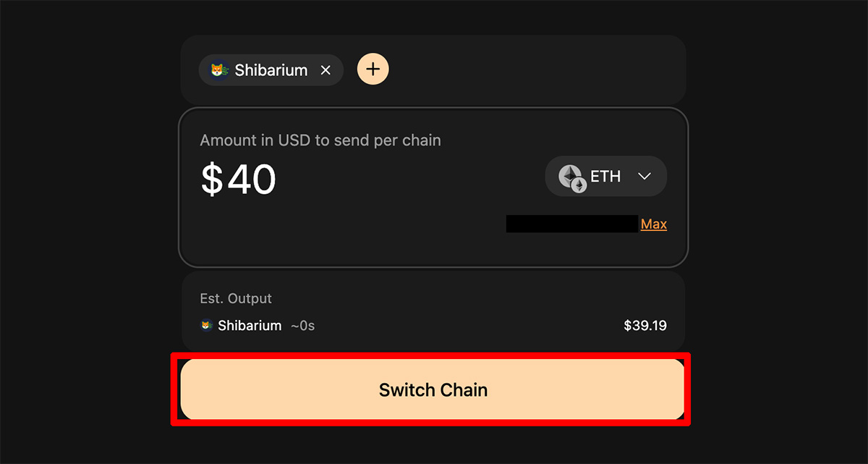This screenshot has width=868, height=464.
Task: Click the redacted balance next to Max
Action: point(571,224)
